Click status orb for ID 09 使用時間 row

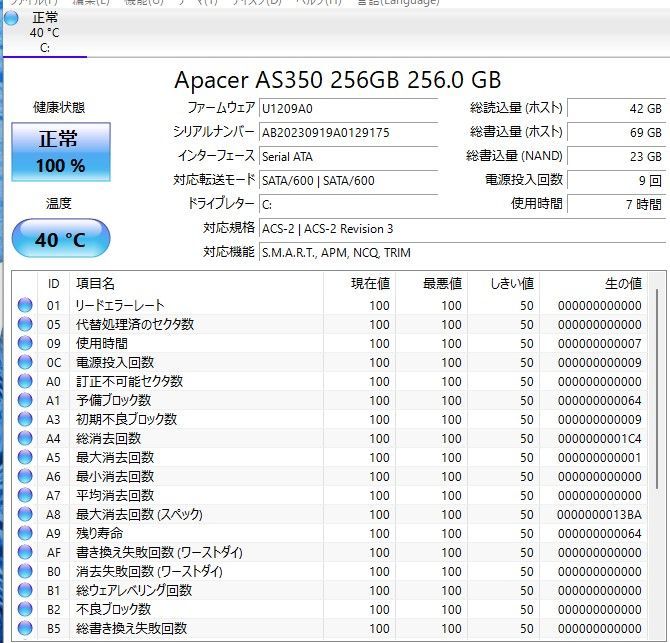pyautogui.click(x=25, y=343)
